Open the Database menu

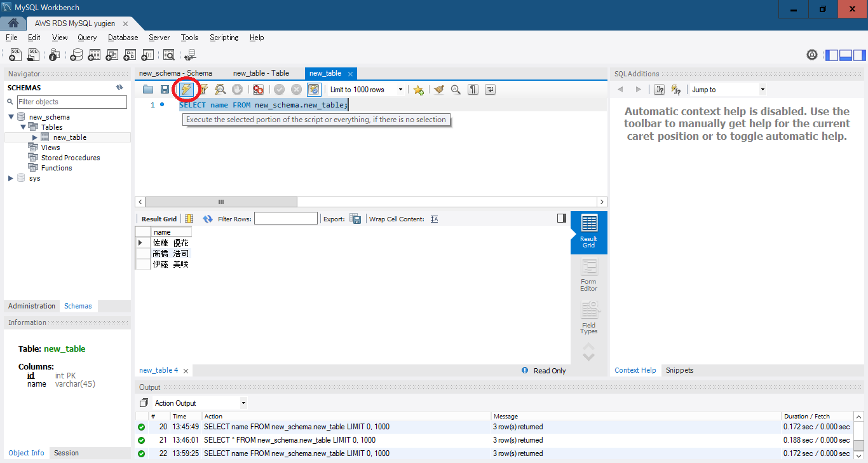click(123, 38)
